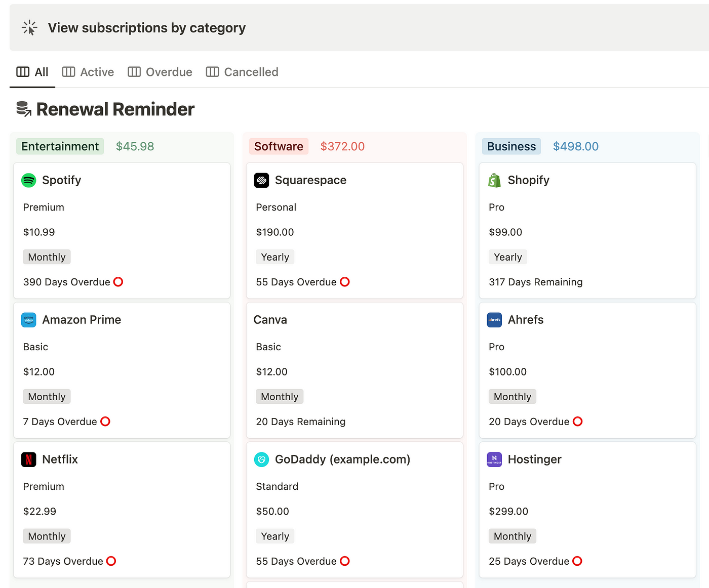Click the Monthly tag on Ahrefs card
709x588 pixels.
pyautogui.click(x=513, y=397)
